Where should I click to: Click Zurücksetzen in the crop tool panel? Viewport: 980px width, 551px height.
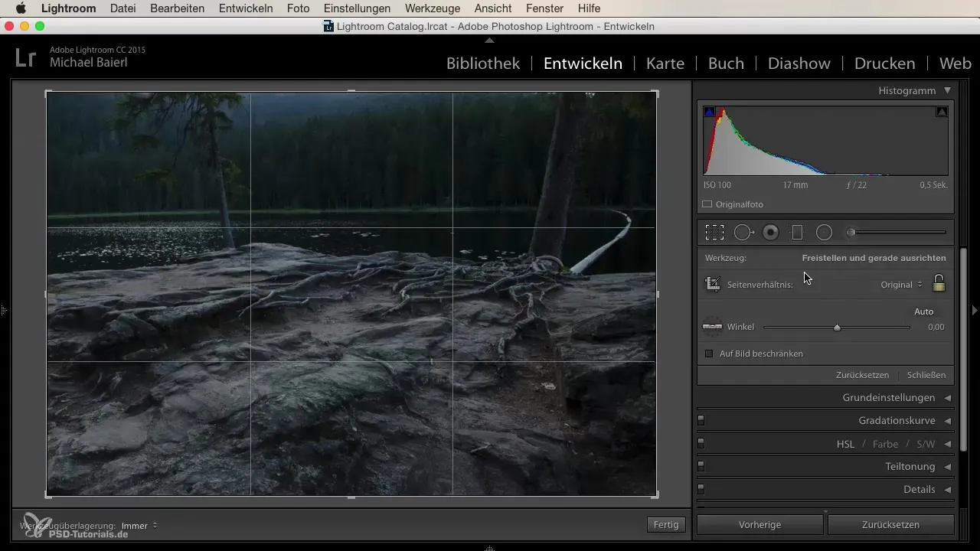[862, 375]
